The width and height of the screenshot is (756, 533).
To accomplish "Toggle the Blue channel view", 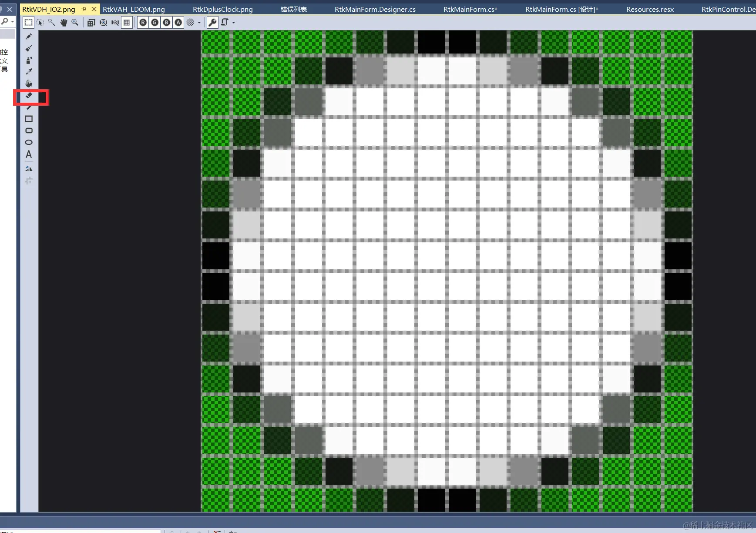I will click(167, 23).
